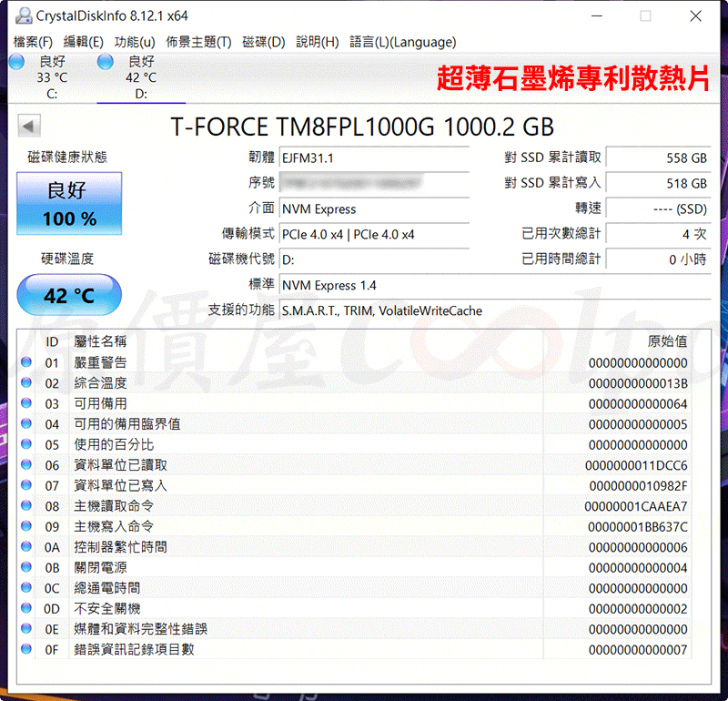This screenshot has height=701, width=728.
Task: Click the standard field NVM Express 1.4
Action: (495, 285)
